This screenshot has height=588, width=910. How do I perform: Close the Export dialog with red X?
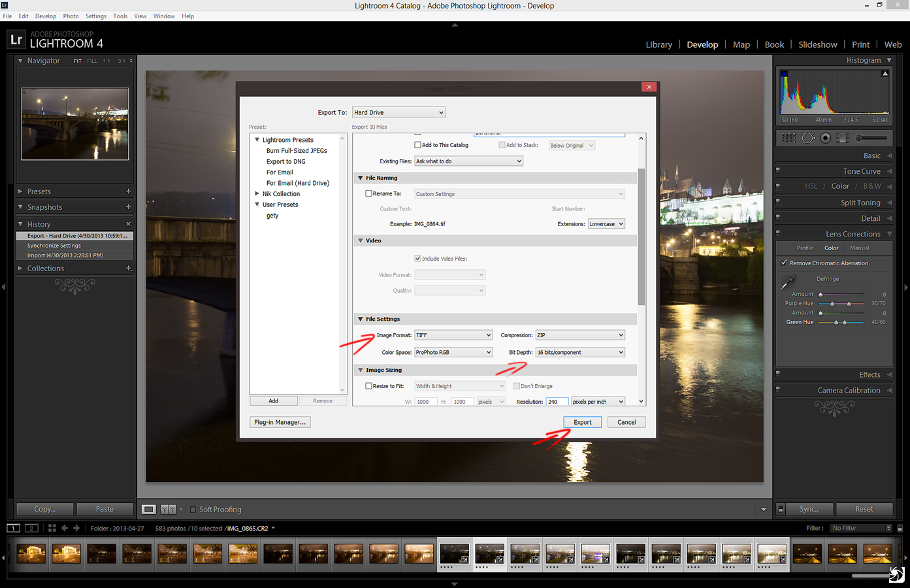click(649, 87)
